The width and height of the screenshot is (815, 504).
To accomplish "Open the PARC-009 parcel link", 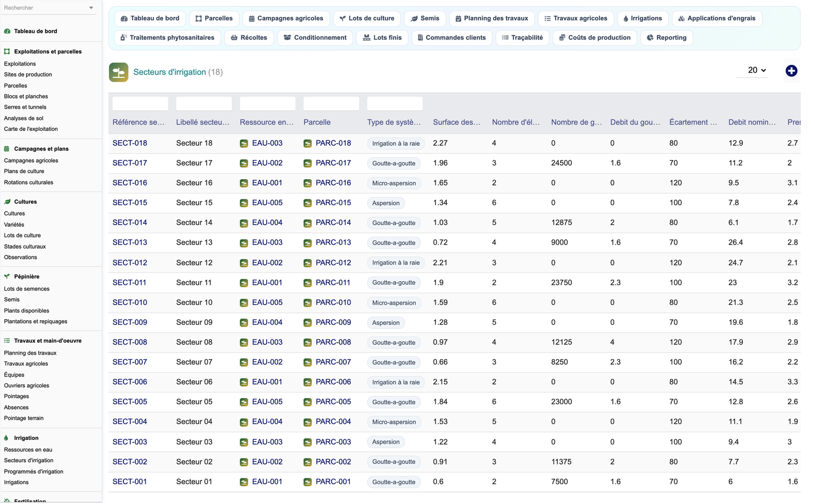I will pos(333,322).
